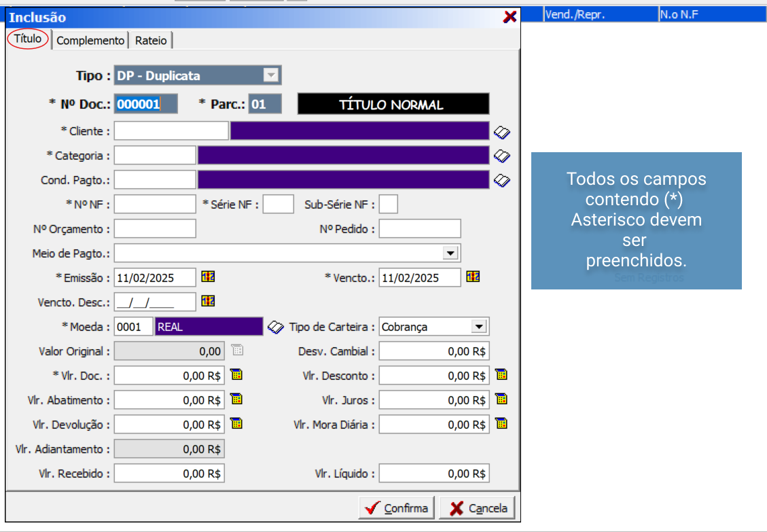Image resolution: width=767 pixels, height=532 pixels.
Task: Open the calendar picker for Vencto. date
Action: (x=473, y=277)
